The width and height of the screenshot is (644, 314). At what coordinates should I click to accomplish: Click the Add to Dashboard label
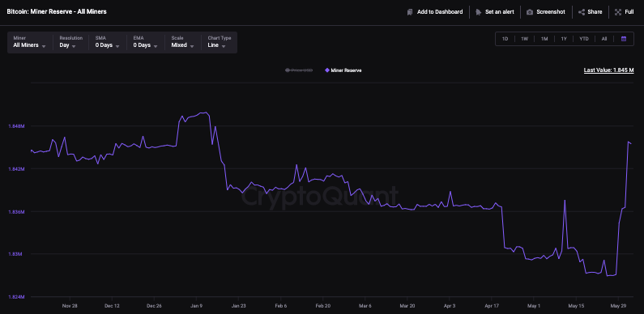click(440, 12)
